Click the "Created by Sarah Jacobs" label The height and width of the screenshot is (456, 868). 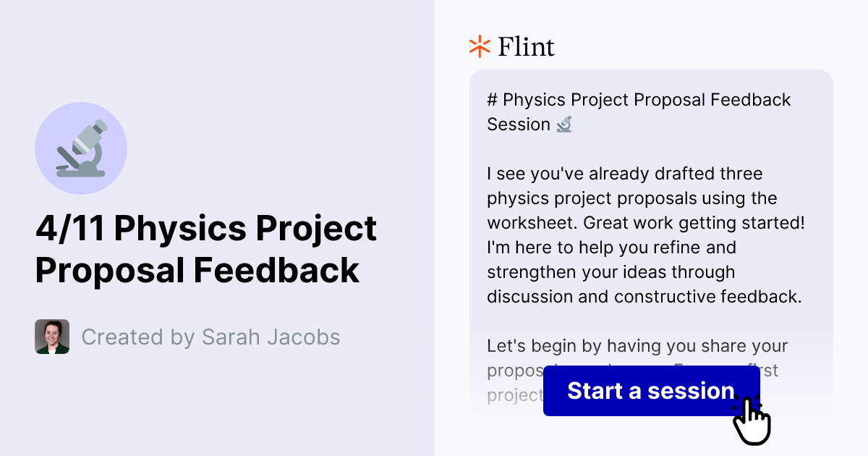pos(210,337)
